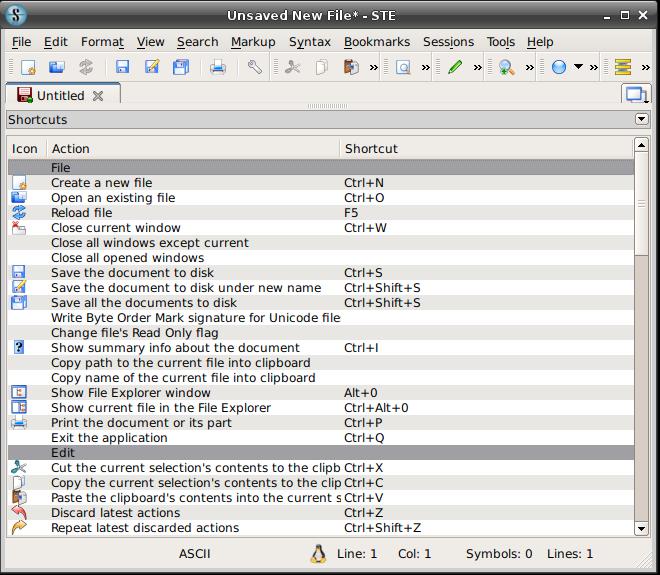Click the Icon column header
This screenshot has height=575, width=660.
[26, 149]
